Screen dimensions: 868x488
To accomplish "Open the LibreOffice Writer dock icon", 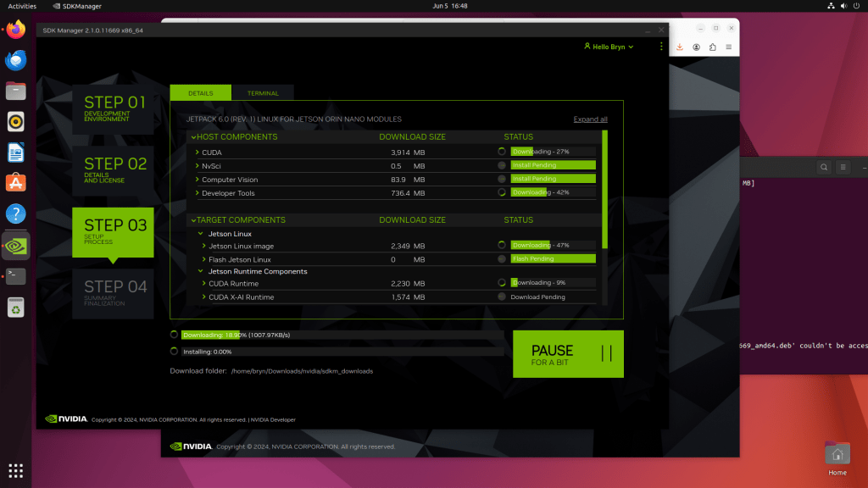I will (16, 152).
